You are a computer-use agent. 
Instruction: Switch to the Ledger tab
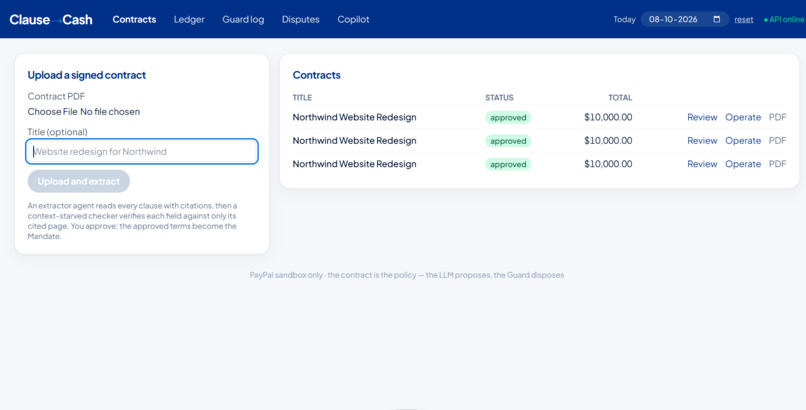(x=189, y=20)
